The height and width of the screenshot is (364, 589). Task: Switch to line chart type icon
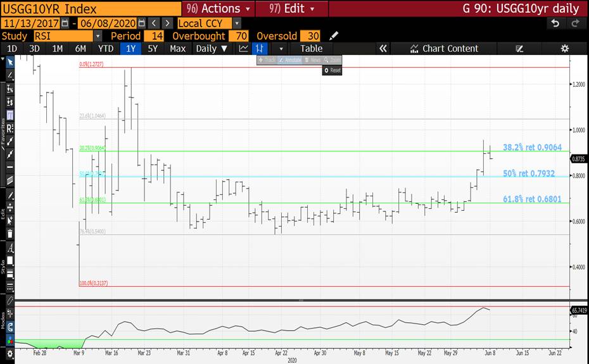click(243, 49)
